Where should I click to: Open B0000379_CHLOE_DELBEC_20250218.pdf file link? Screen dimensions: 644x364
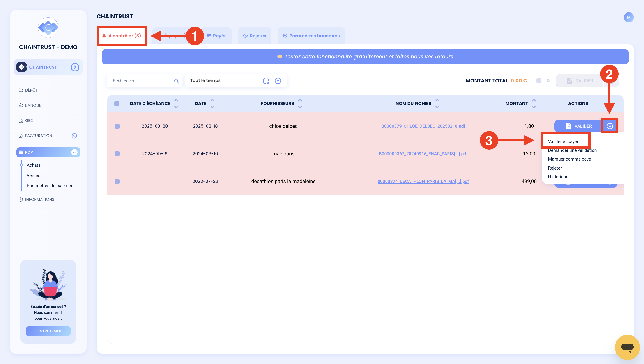[423, 126]
